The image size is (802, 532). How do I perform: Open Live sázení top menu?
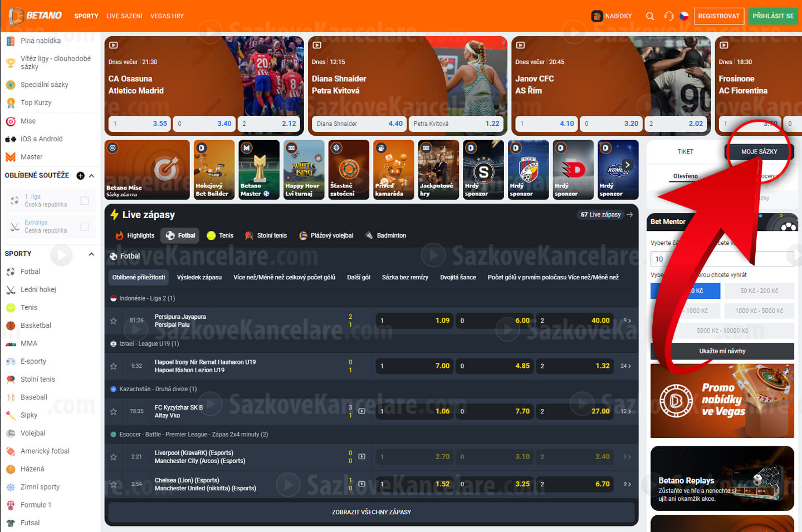[x=124, y=16]
